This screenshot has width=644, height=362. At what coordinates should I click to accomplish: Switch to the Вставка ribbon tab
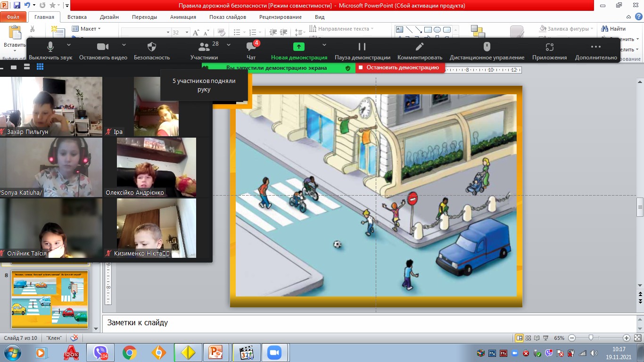coord(77,17)
